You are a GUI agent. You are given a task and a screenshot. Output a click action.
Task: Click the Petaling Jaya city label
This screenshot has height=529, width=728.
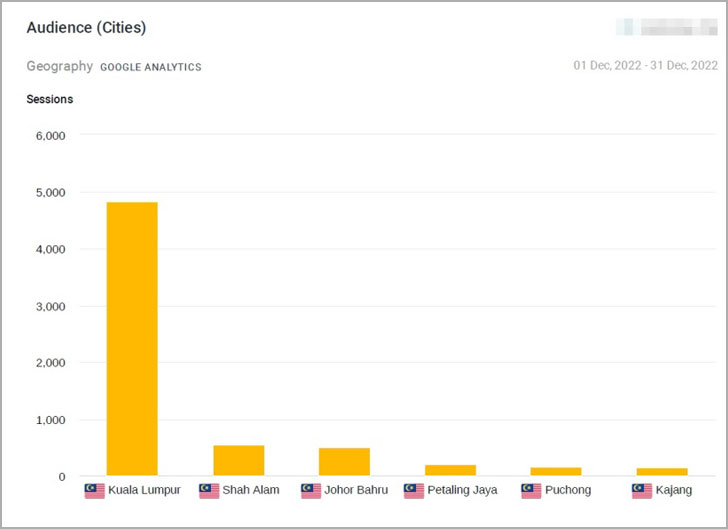pos(462,490)
